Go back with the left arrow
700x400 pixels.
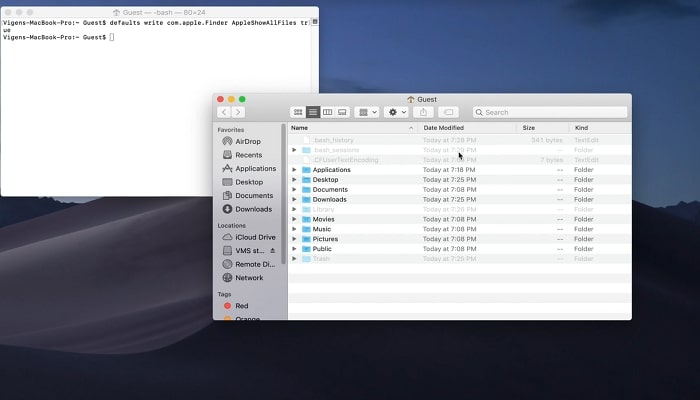(224, 112)
